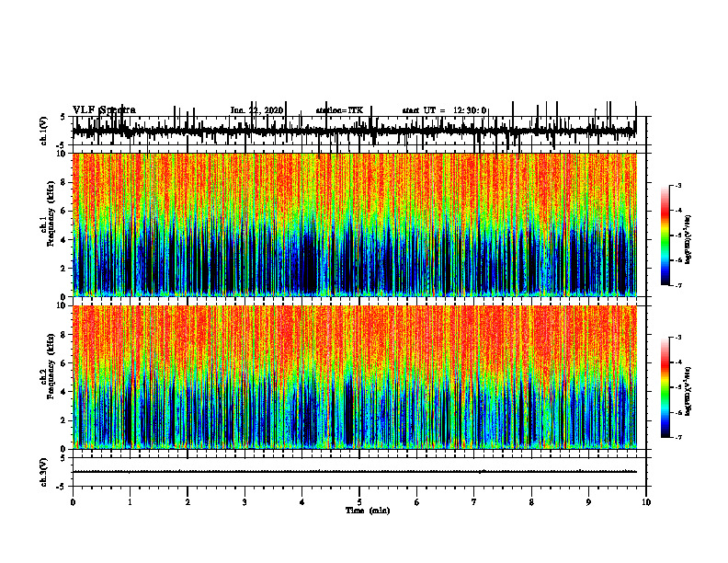Click the "ch.3(V)" waveform axis label
728x563 pixels.
pyautogui.click(x=43, y=472)
